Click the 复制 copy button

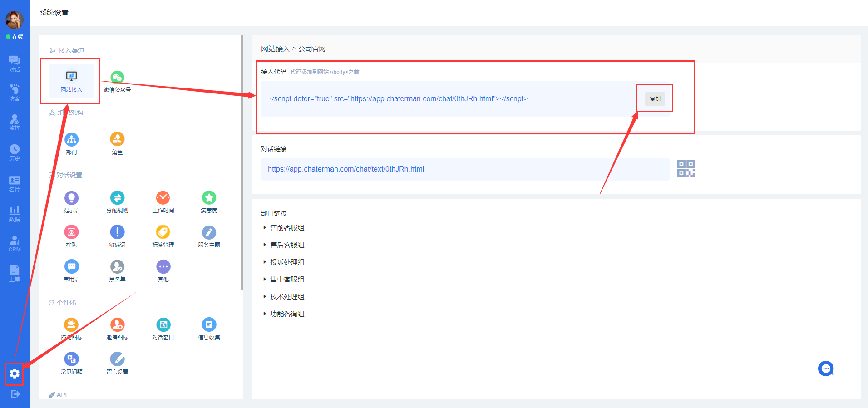coord(655,99)
